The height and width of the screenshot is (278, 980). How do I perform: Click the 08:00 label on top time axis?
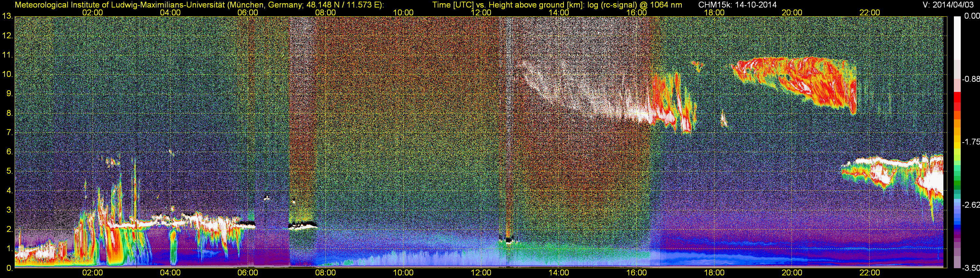click(x=326, y=12)
